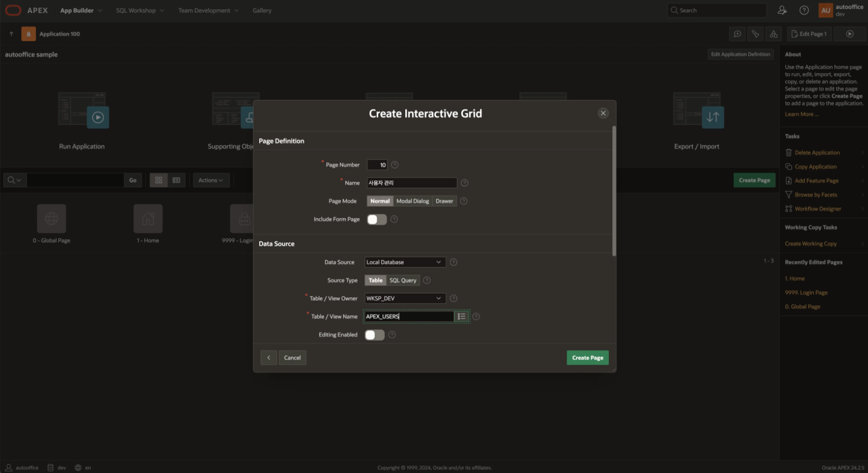This screenshot has width=868, height=473.
Task: Open help for Table / View Owner
Action: [454, 299]
